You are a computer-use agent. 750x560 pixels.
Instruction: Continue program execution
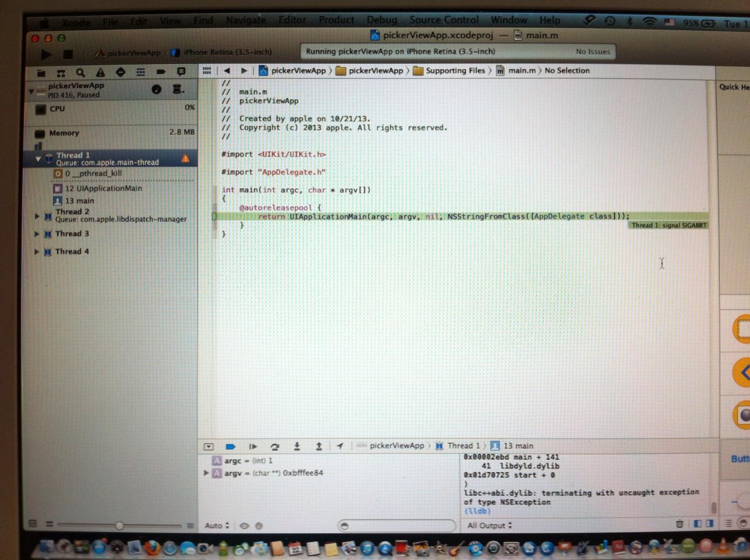(253, 446)
